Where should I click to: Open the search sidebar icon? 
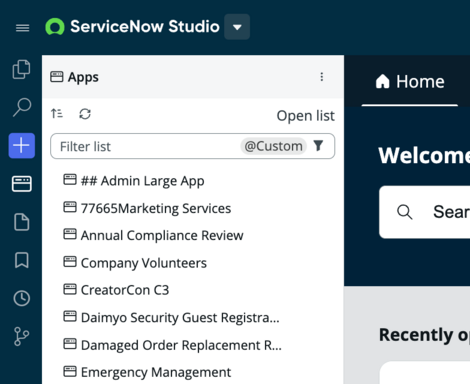click(x=22, y=107)
